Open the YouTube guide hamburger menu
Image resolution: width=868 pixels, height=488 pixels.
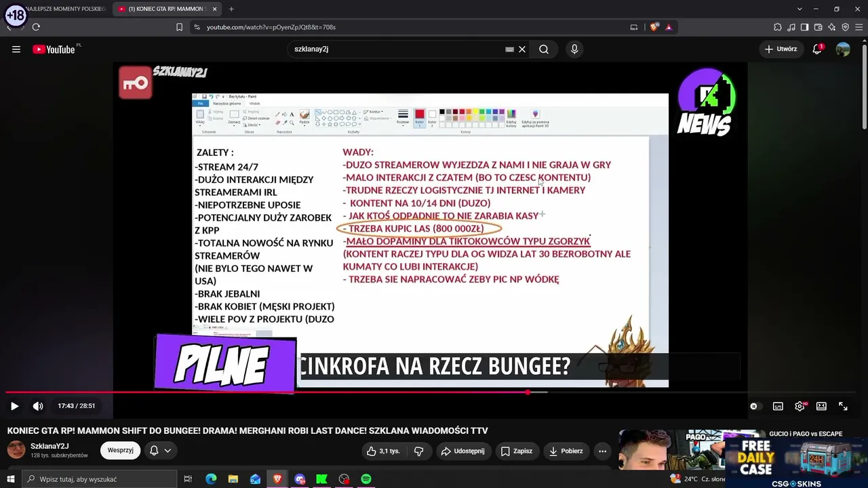click(x=16, y=49)
